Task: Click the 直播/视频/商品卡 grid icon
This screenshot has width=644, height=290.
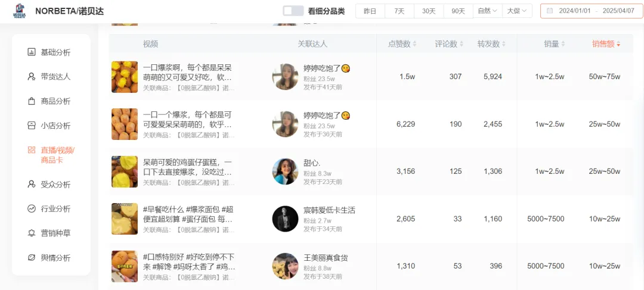Action: coord(32,150)
